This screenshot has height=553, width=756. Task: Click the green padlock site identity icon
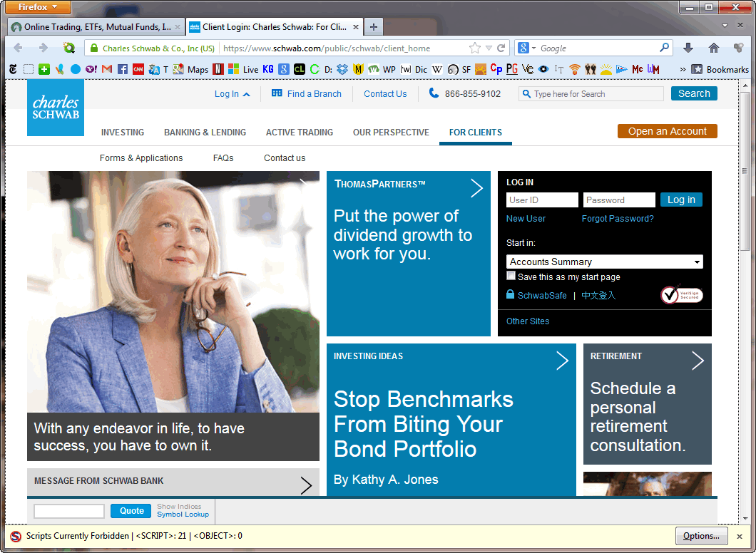[x=94, y=48]
